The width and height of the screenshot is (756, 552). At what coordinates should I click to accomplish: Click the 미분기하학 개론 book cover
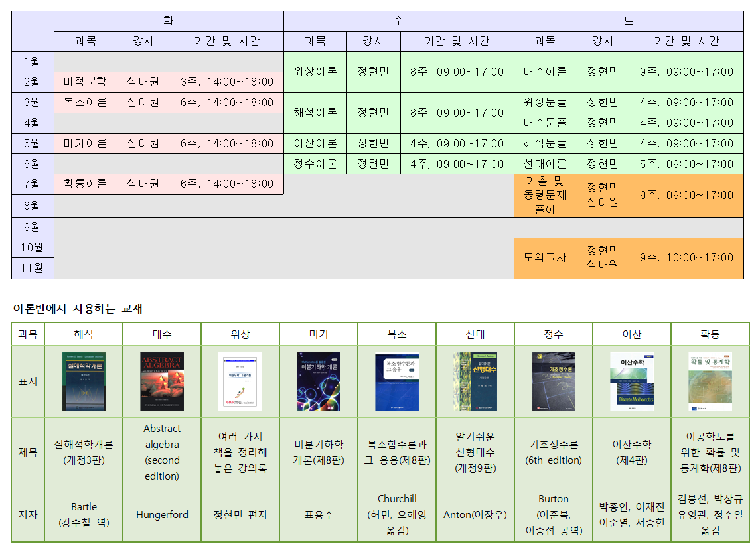coord(319,381)
